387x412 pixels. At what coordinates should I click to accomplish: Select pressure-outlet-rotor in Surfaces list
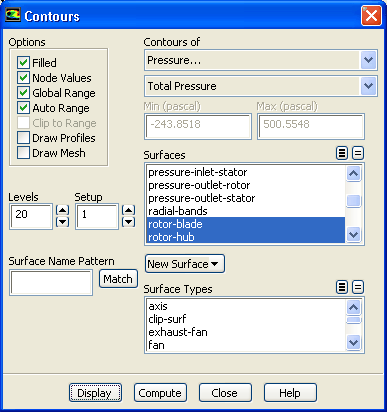[x=246, y=185]
